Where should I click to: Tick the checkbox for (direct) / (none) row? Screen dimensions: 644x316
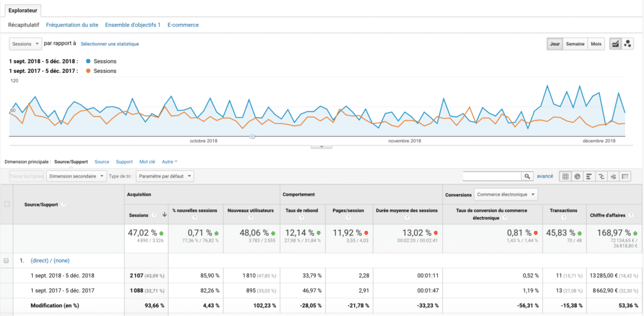point(7,261)
